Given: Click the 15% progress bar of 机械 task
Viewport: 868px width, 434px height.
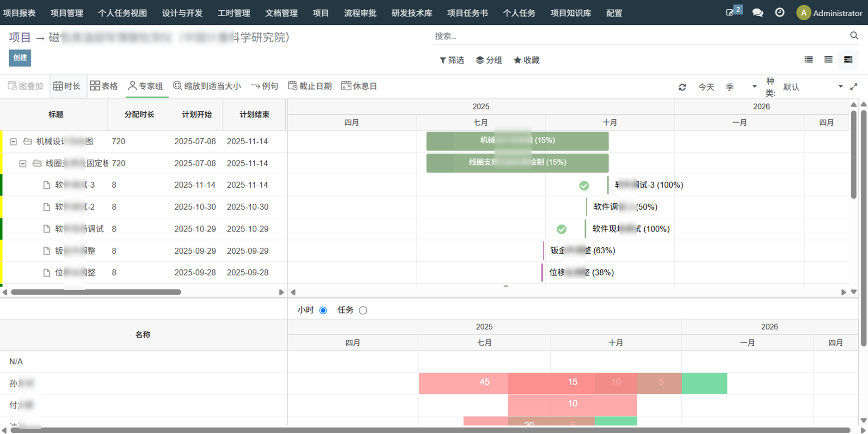Looking at the screenshot, I should click(x=517, y=141).
